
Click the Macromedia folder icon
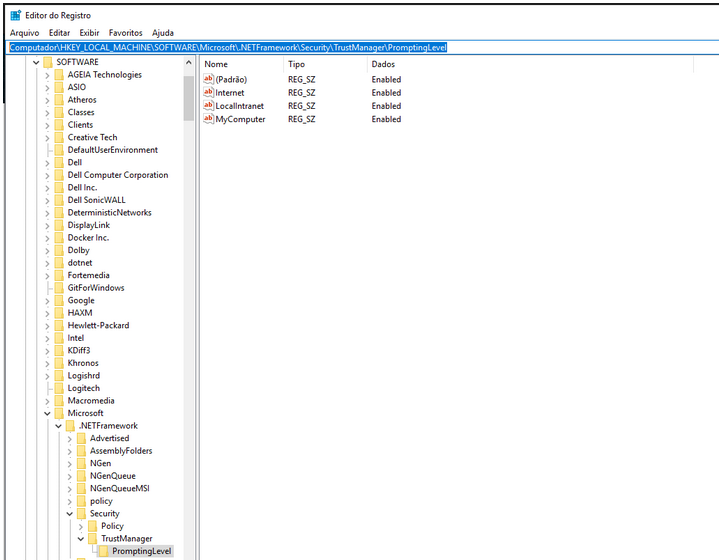pos(59,401)
